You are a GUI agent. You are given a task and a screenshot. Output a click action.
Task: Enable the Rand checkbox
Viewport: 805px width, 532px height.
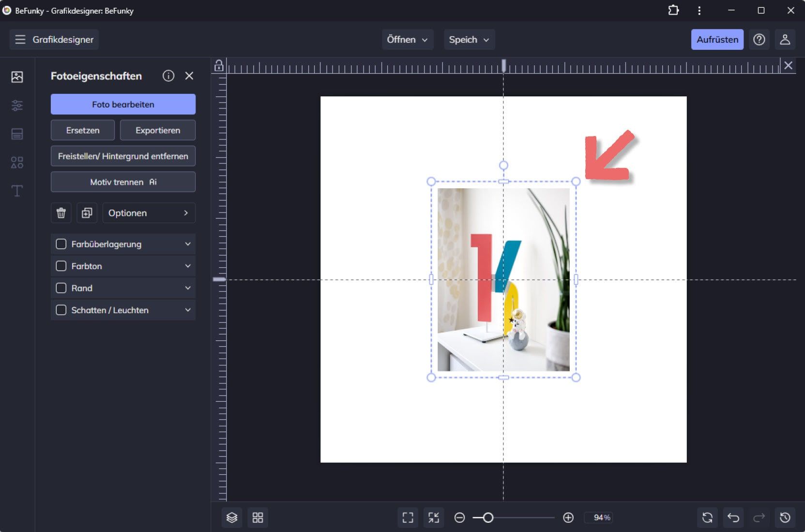pos(61,288)
